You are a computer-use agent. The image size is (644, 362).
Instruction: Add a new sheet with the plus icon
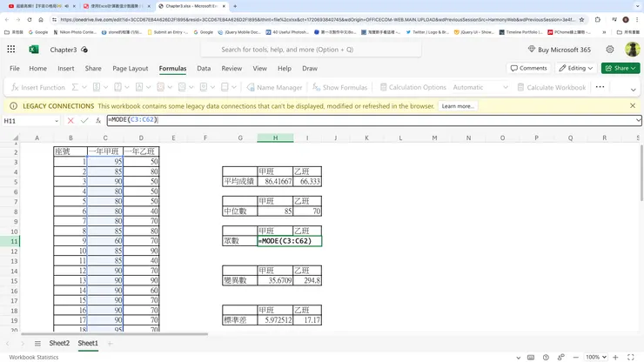click(x=110, y=344)
